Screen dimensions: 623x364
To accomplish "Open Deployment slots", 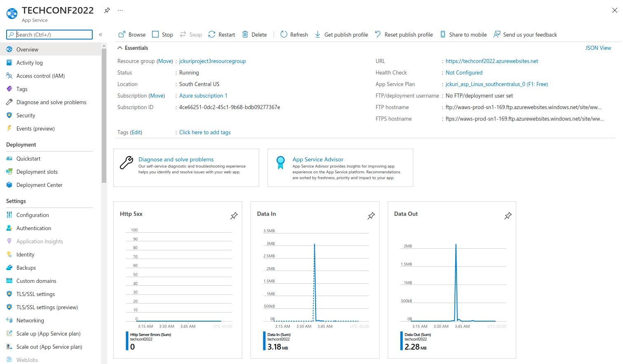I will tap(50, 172).
